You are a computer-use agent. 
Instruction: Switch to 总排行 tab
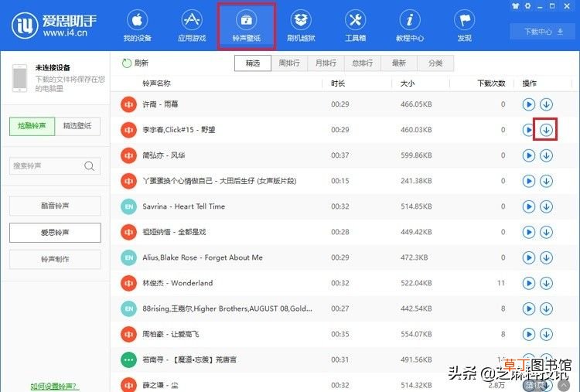[362, 63]
